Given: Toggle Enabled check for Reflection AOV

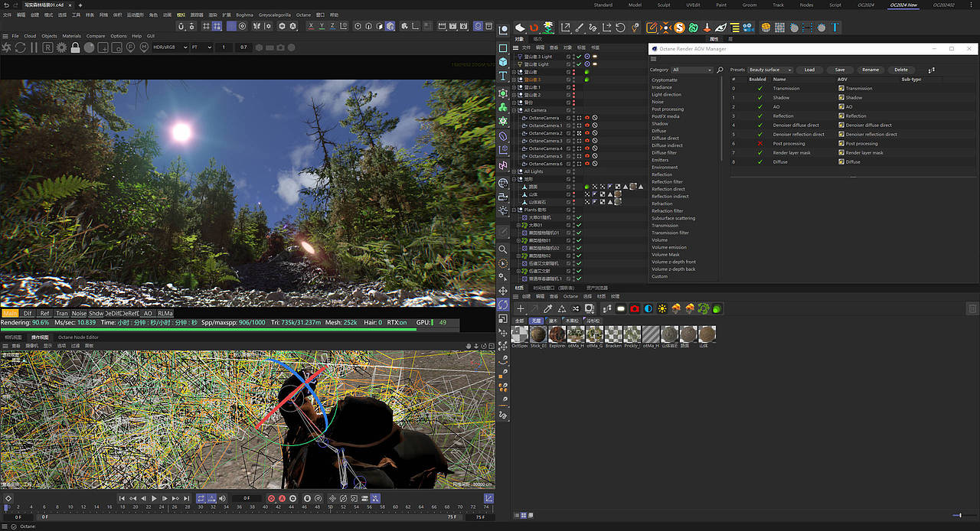Looking at the screenshot, I should point(759,116).
